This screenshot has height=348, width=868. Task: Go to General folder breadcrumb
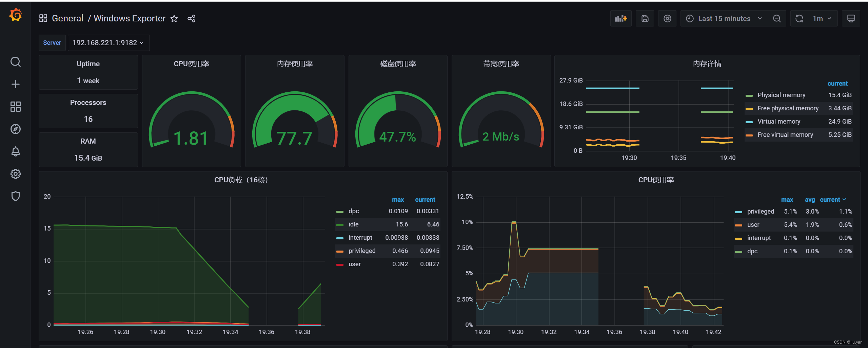67,18
